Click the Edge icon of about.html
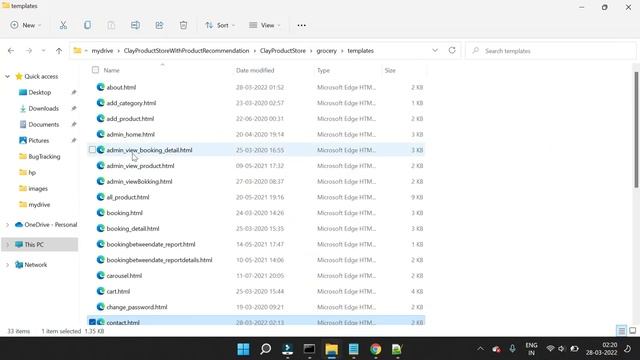The height and width of the screenshot is (360, 640). click(100, 87)
